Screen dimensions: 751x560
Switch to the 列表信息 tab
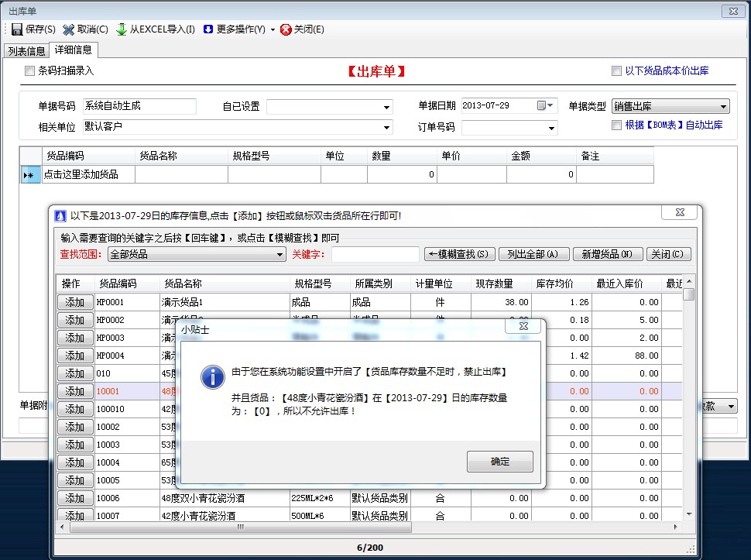pyautogui.click(x=26, y=50)
